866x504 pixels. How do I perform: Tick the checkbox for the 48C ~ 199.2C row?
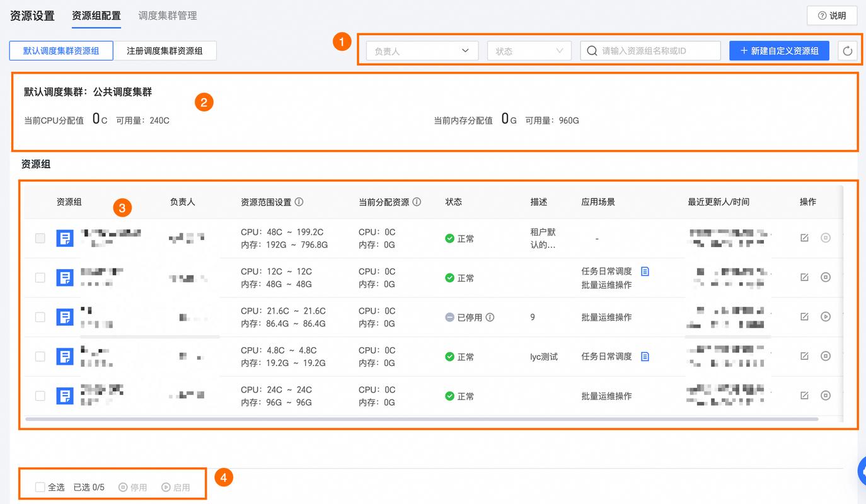click(x=40, y=238)
